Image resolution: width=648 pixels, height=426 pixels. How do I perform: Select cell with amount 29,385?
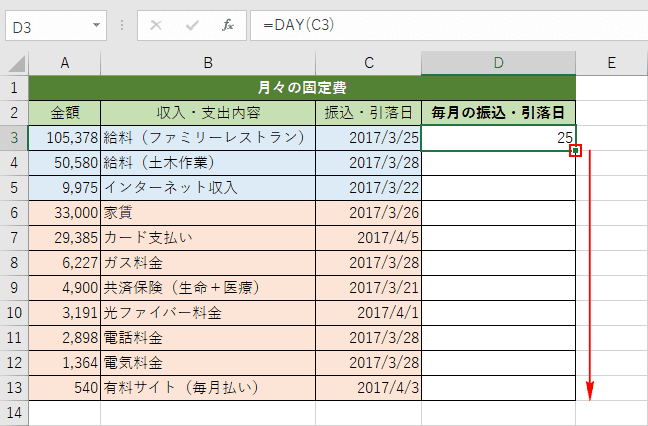point(64,238)
